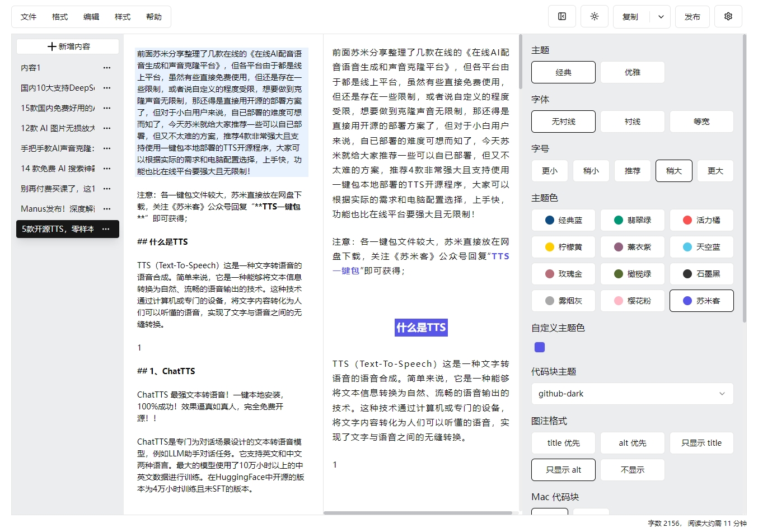Open more options for 内容1
Image resolution: width=758 pixels, height=532 pixels.
point(107,68)
